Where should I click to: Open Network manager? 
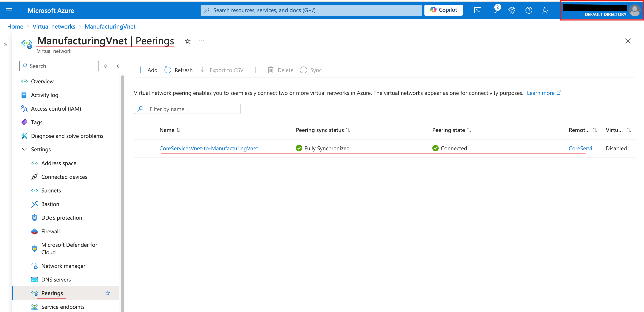(x=63, y=266)
